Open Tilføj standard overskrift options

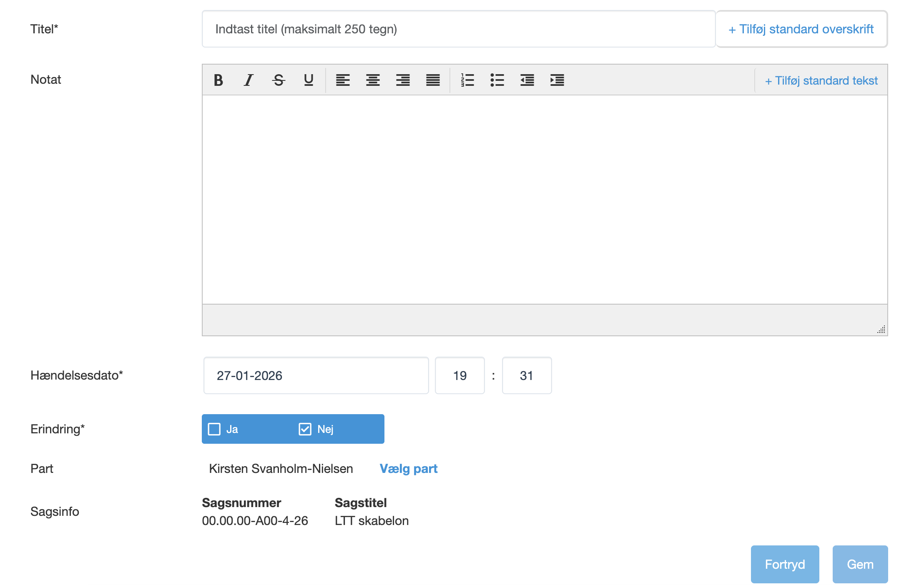(801, 29)
